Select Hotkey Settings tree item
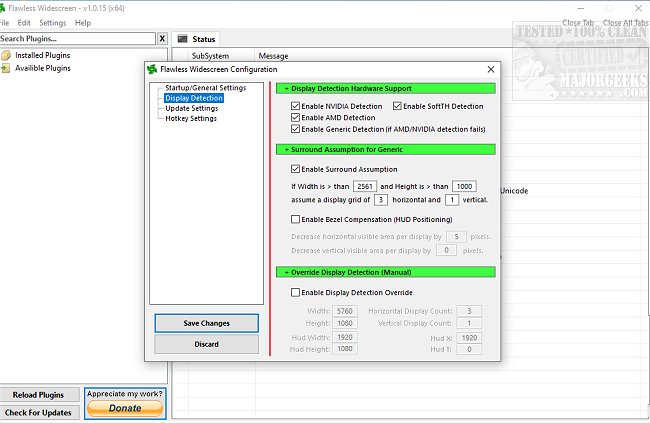Screen dimensions: 650x423 191,119
